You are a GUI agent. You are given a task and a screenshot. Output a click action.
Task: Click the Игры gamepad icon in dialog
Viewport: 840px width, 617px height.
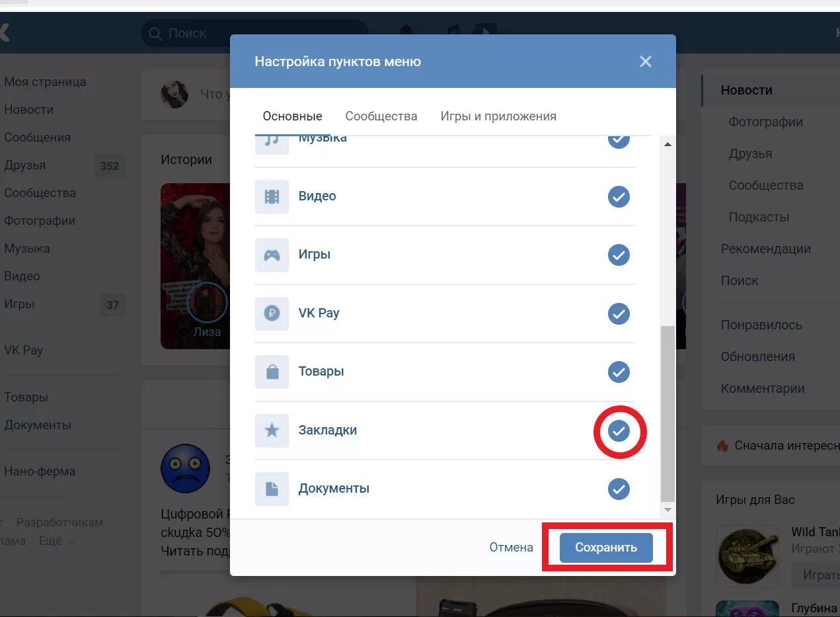pos(272,255)
